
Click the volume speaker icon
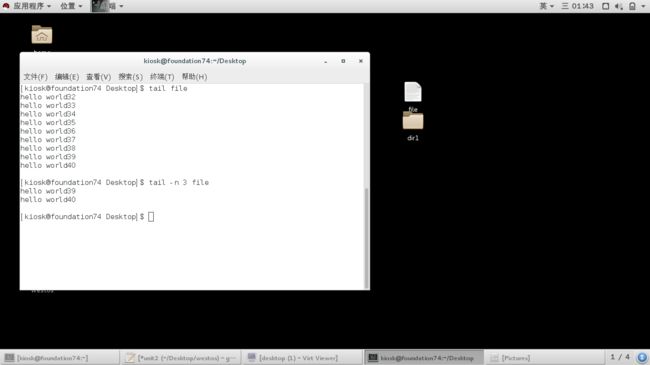point(618,6)
